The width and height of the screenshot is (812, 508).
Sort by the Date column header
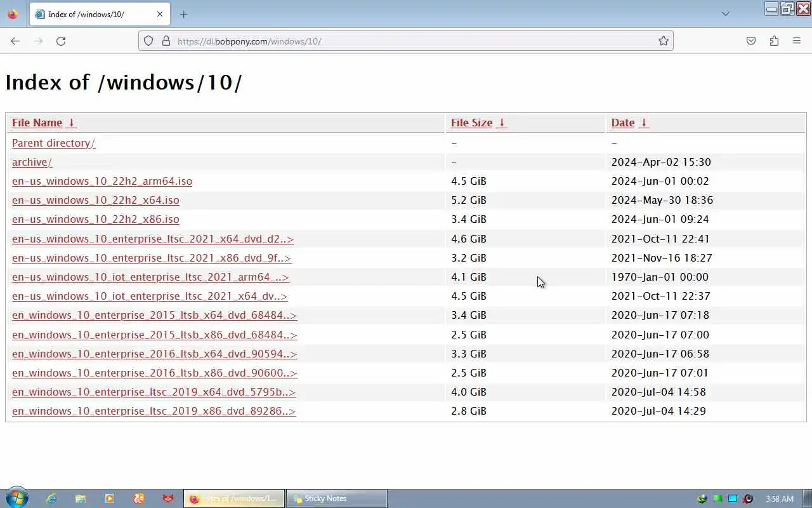(x=623, y=123)
